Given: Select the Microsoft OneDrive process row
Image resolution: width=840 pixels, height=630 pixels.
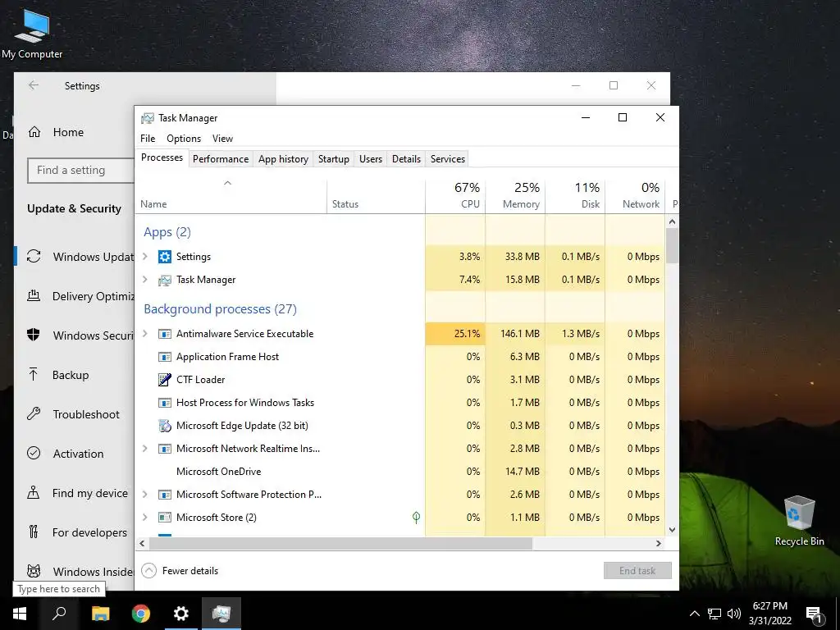Looking at the screenshot, I should click(399, 472).
